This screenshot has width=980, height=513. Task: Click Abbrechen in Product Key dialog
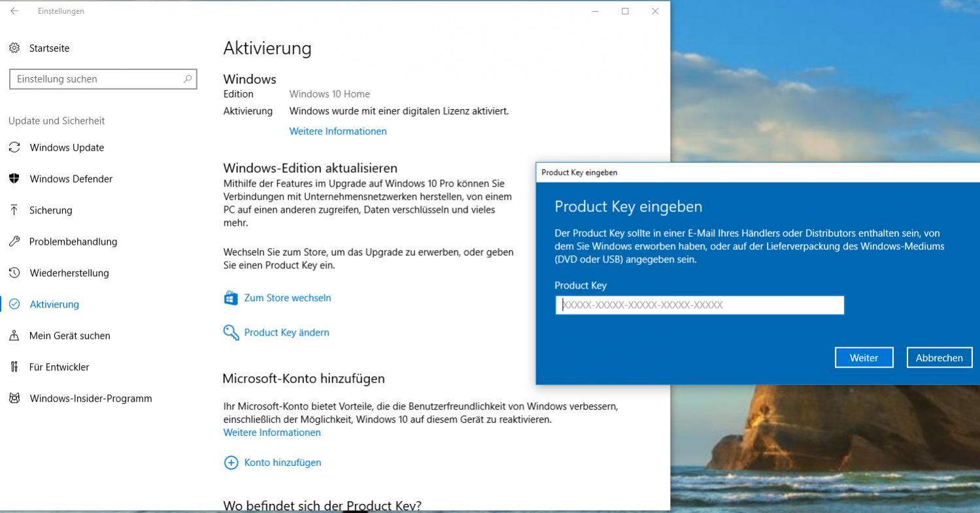coord(939,358)
